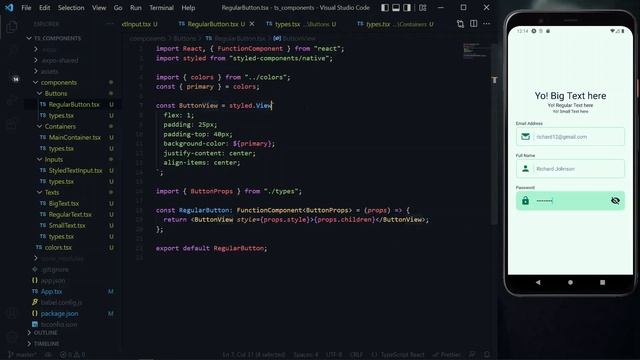This screenshot has width=640, height=360.
Task: Click the VS Code logo icon
Action: 9,8
